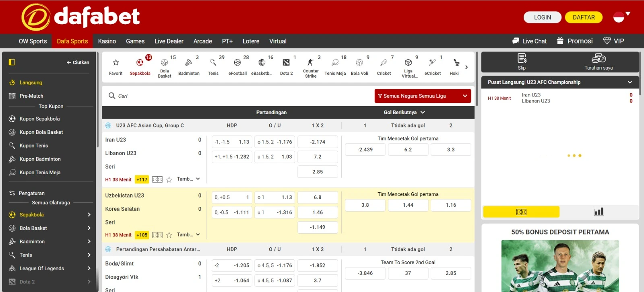
Task: Open Semua Negara Semua Liga dropdown
Action: (x=423, y=96)
